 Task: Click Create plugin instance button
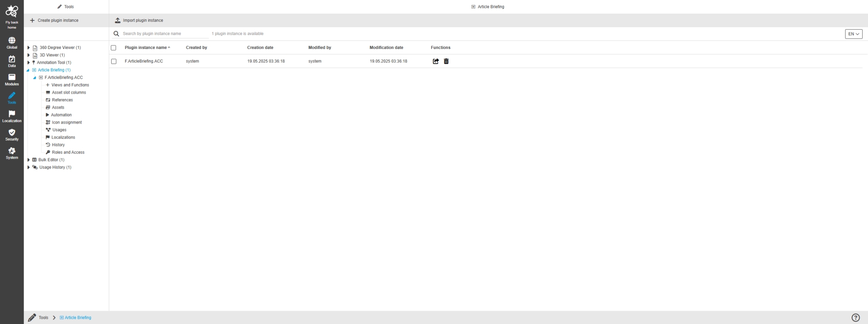pyautogui.click(x=54, y=20)
